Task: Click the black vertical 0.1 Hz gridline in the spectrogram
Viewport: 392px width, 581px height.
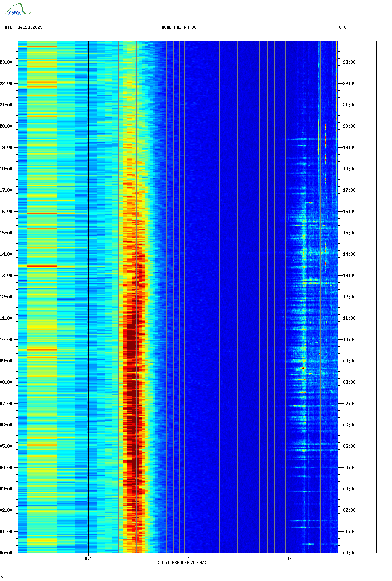Action: tap(88, 284)
